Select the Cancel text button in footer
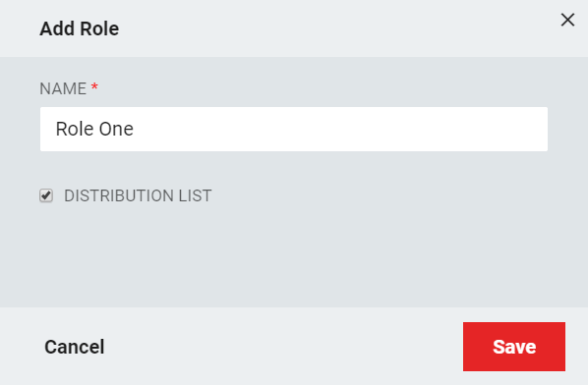 tap(75, 347)
